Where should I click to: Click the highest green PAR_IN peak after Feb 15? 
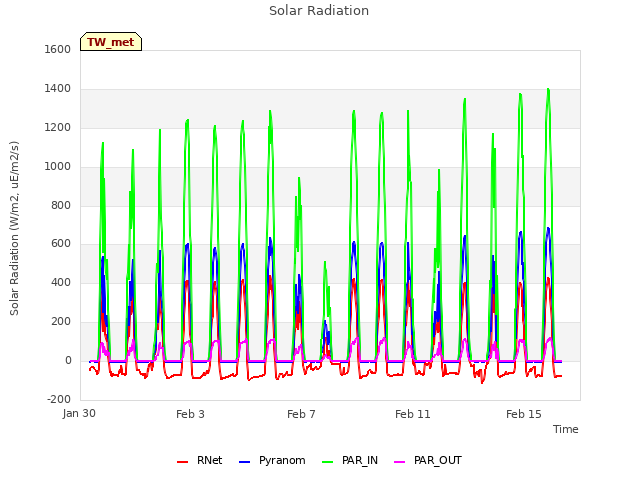click(x=548, y=89)
